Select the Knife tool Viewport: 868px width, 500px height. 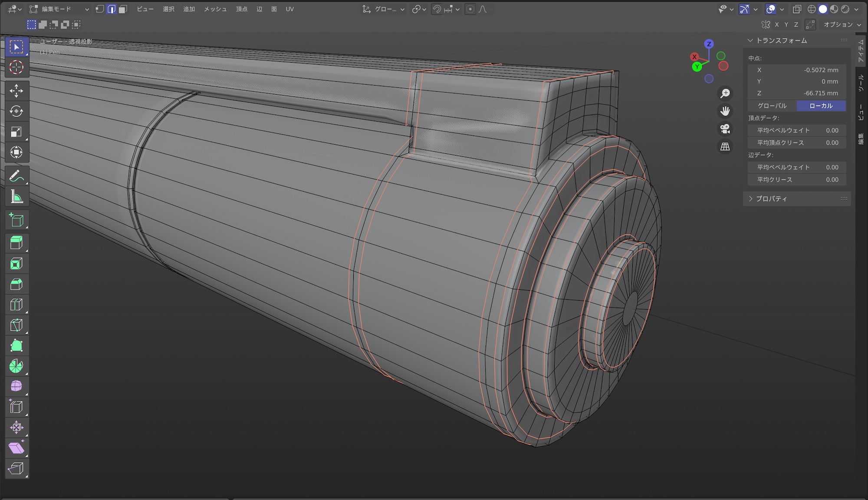coord(16,325)
